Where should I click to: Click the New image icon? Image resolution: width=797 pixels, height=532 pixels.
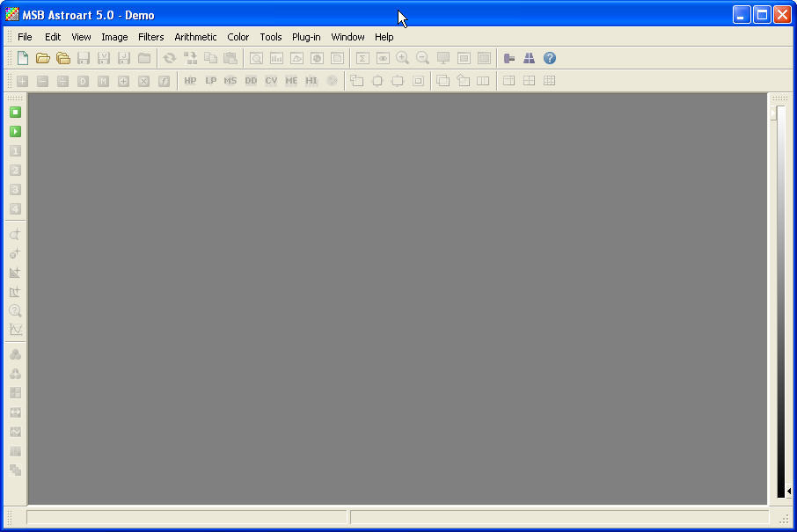tap(23, 59)
